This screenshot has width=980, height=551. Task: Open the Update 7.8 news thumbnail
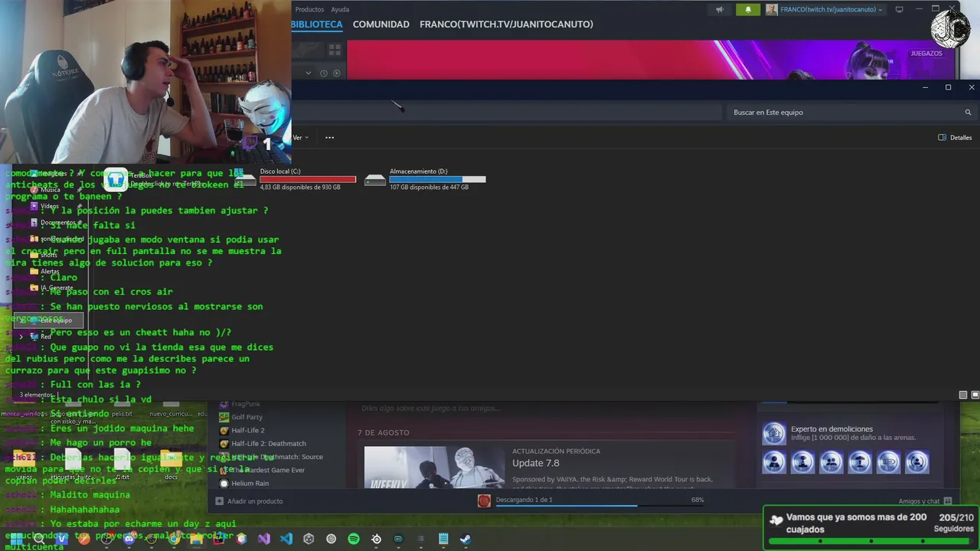(x=434, y=468)
